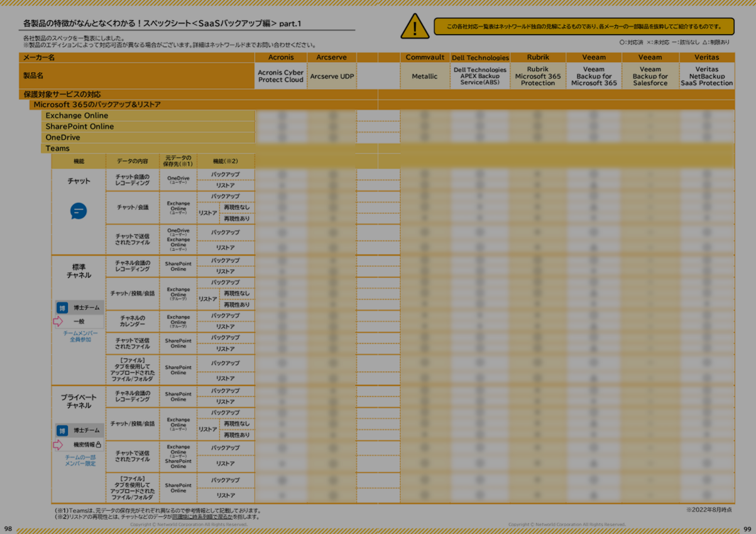Click page number 99
Image resolution: width=756 pixels, height=534 pixels.
click(x=747, y=529)
